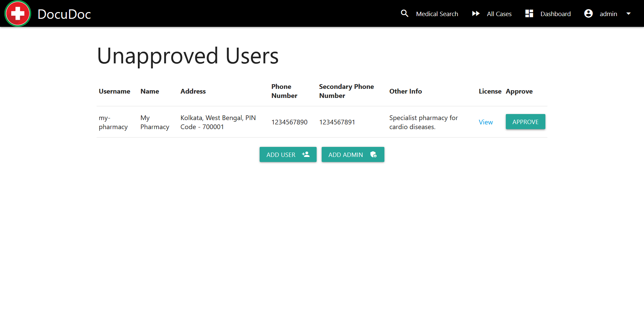Open the admin user menu

[x=608, y=13]
